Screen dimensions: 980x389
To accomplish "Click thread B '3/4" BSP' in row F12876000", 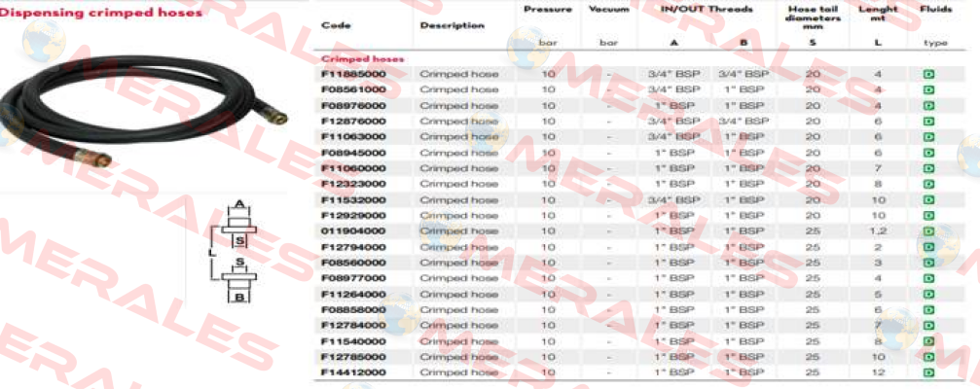I will (x=744, y=122).
